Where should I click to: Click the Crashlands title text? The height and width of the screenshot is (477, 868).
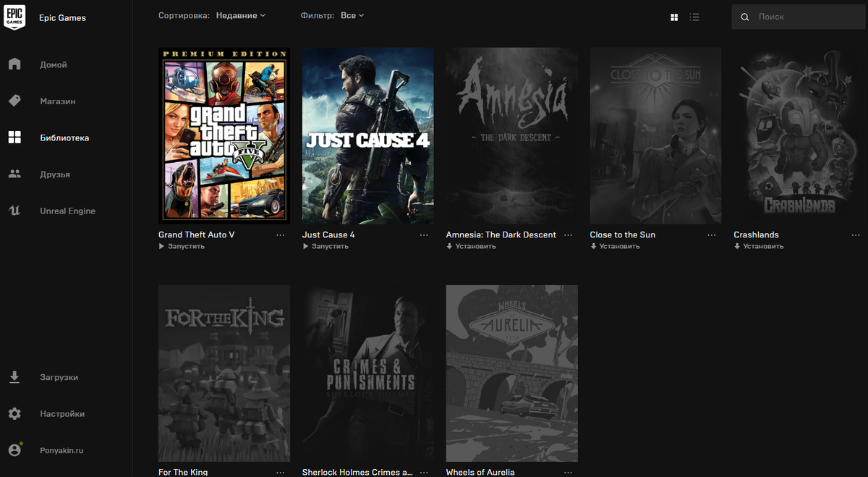[x=757, y=235]
